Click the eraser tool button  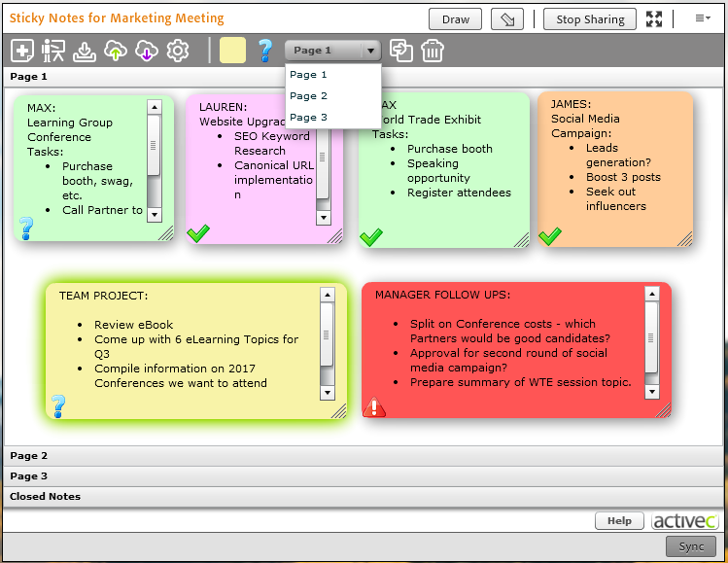(506, 18)
